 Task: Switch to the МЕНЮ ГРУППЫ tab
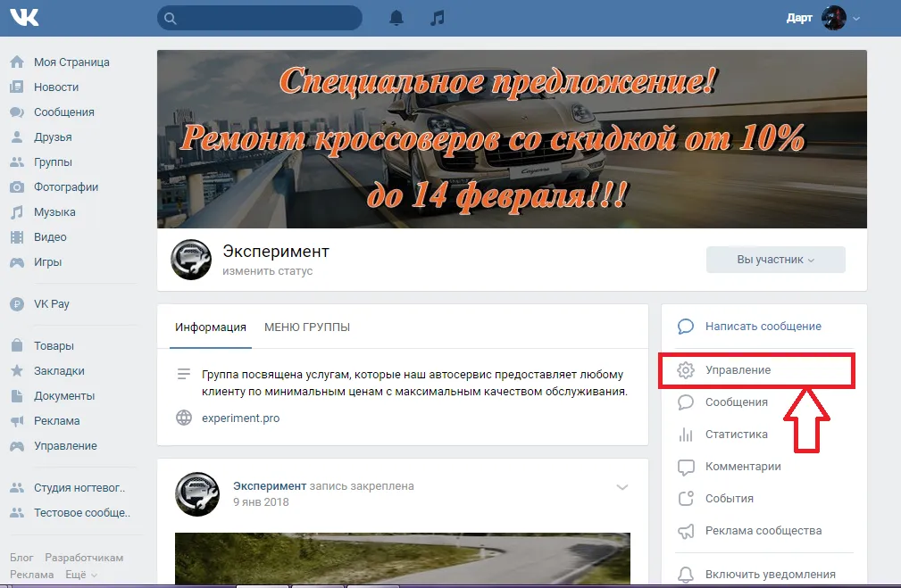pyautogui.click(x=307, y=327)
